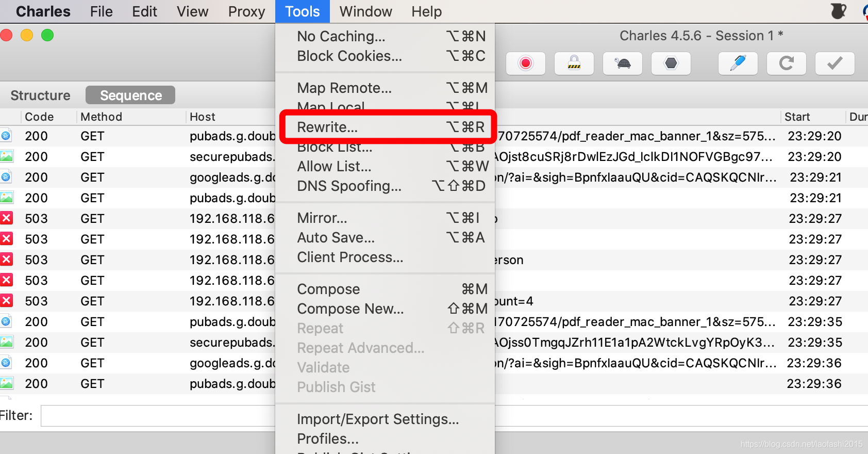Toggle breakpoints hexagon icon

tap(671, 63)
